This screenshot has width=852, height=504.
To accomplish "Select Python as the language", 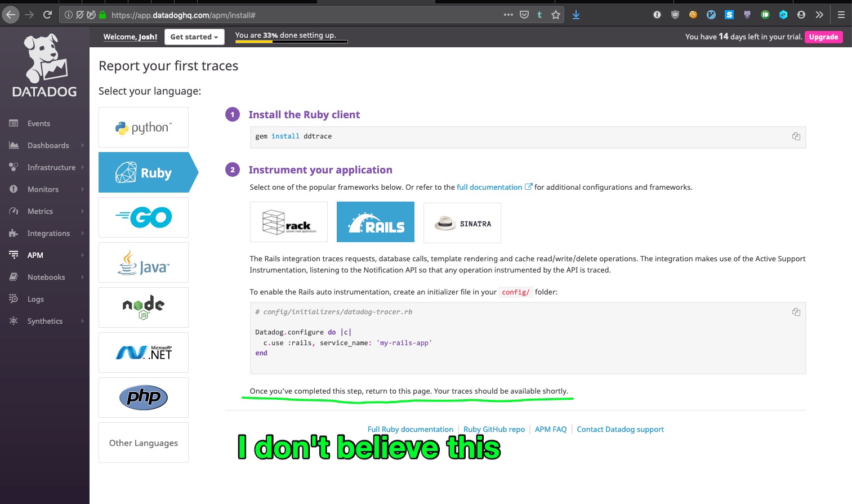I will click(x=144, y=127).
